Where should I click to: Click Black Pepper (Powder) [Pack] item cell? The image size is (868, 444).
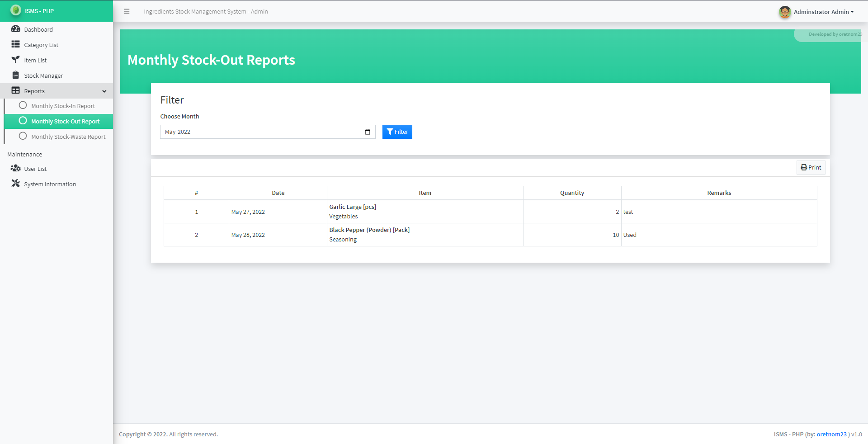point(425,235)
